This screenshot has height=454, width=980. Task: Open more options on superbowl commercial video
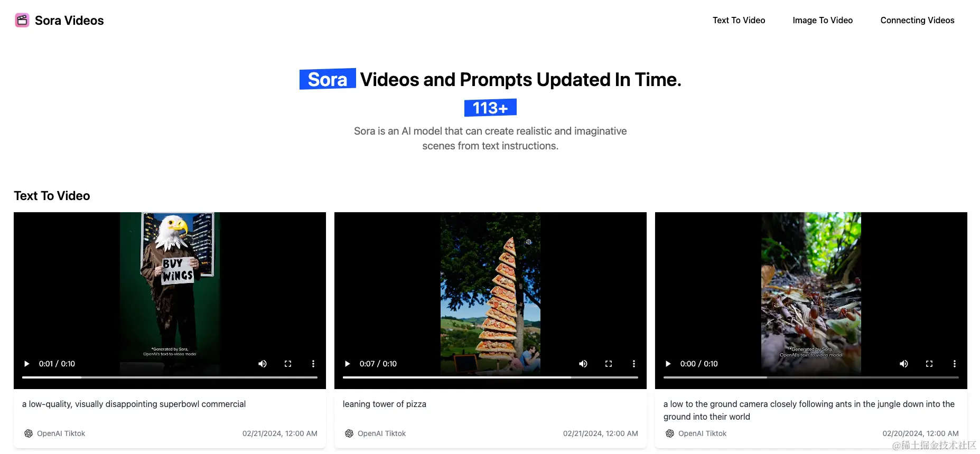click(x=313, y=364)
